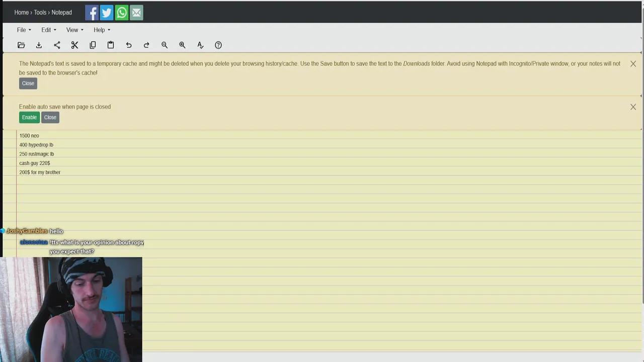
Task: Redo change icon
Action: pyautogui.click(x=146, y=45)
